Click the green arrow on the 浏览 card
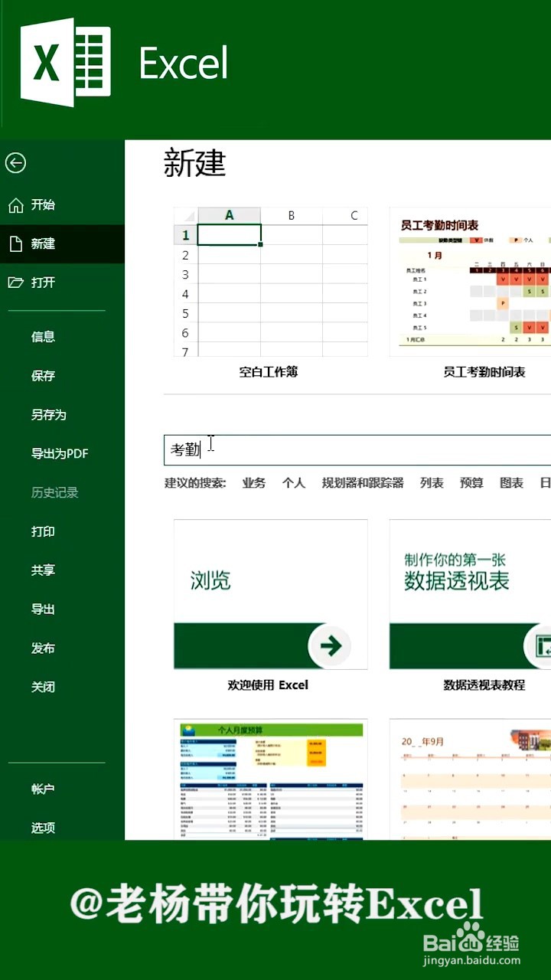The height and width of the screenshot is (980, 551). coord(331,646)
